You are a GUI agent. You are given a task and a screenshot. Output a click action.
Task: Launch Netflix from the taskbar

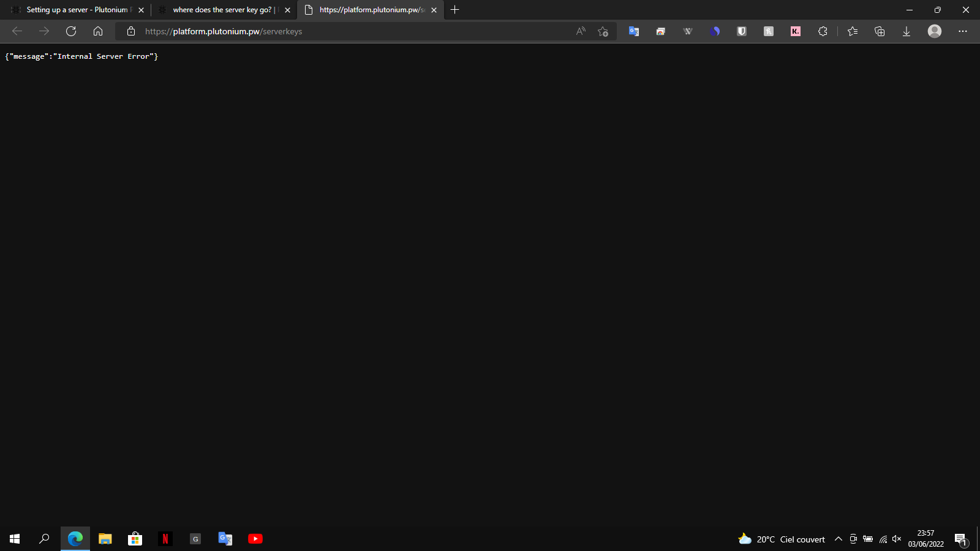(x=165, y=539)
